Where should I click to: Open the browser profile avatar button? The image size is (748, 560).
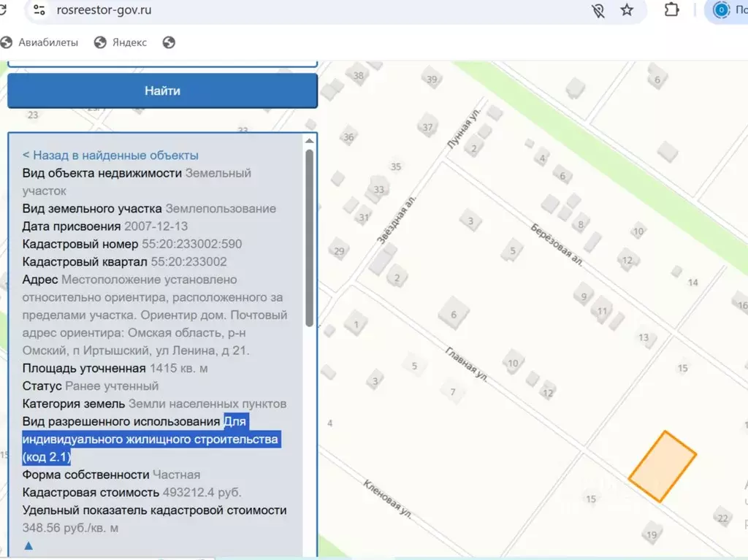tap(722, 10)
